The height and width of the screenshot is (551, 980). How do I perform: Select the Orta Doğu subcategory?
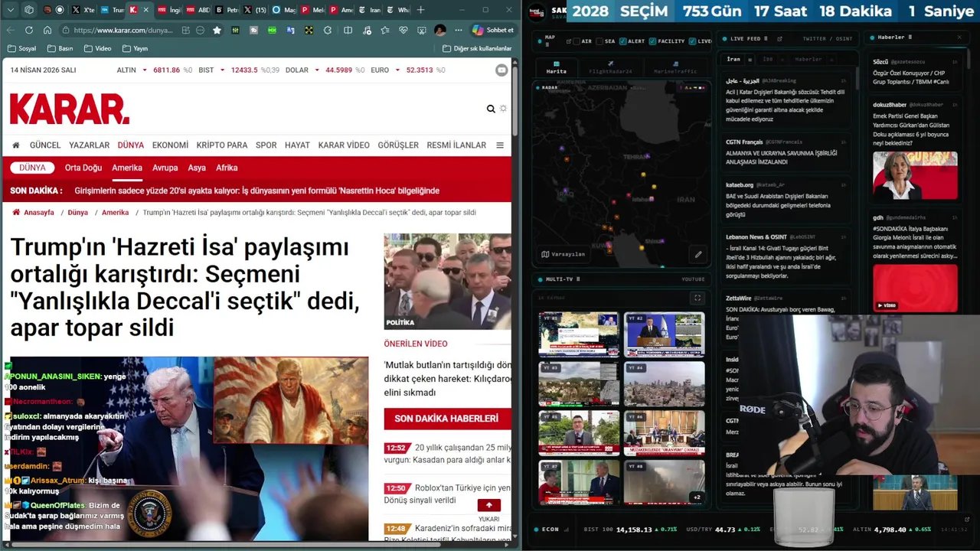point(83,168)
